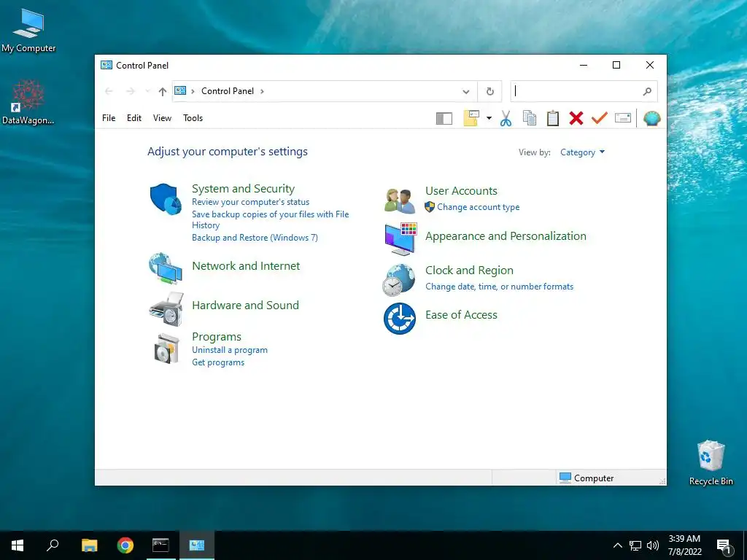Open Backup and Restore (Windows 7)
Image resolution: width=747 pixels, height=560 pixels.
click(x=255, y=238)
